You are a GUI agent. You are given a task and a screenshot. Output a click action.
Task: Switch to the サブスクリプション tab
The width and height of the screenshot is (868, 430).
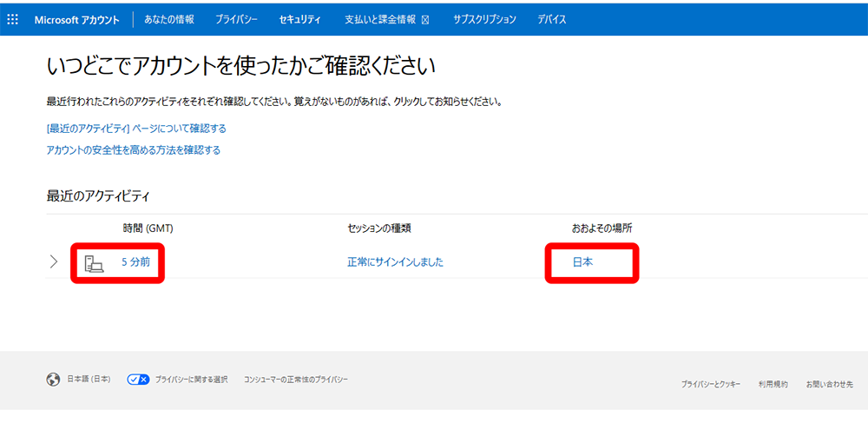[484, 19]
